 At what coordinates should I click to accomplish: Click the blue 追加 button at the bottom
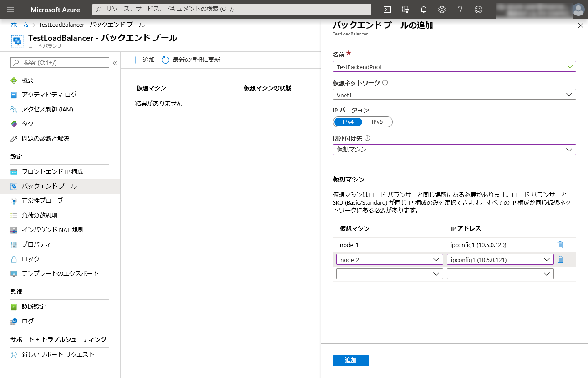pyautogui.click(x=350, y=360)
